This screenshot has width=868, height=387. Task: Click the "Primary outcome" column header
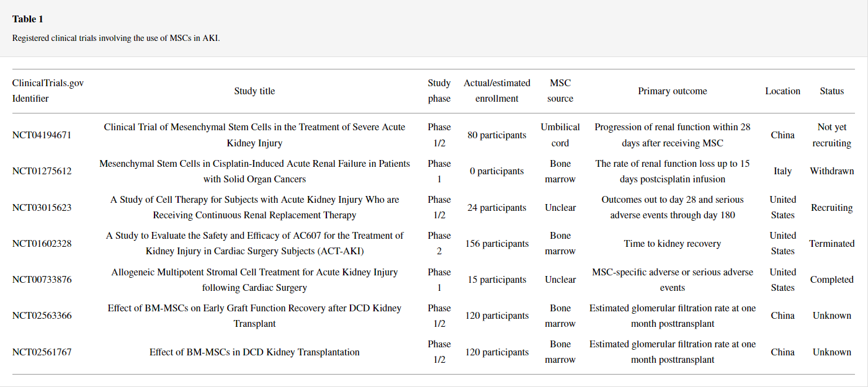672,91
